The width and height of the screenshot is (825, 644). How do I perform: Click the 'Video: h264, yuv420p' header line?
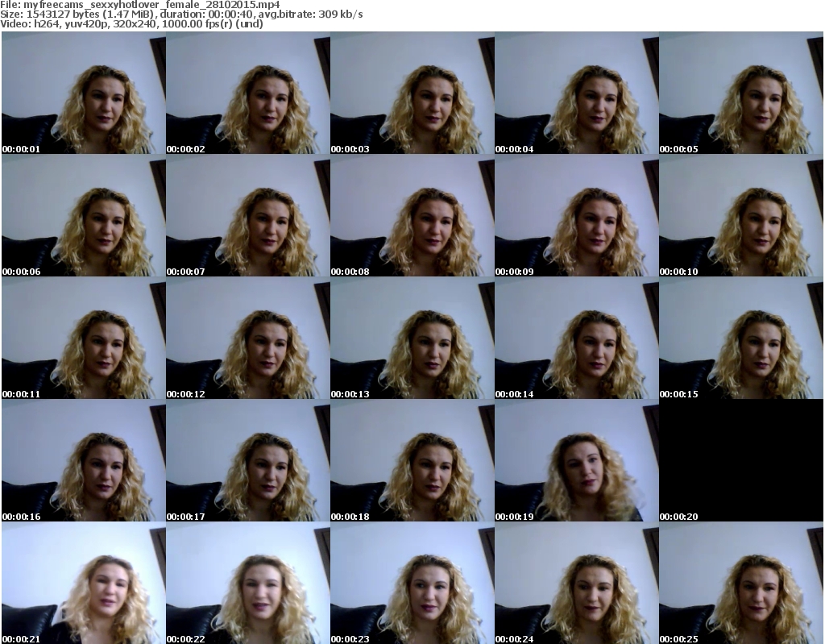coord(131,23)
